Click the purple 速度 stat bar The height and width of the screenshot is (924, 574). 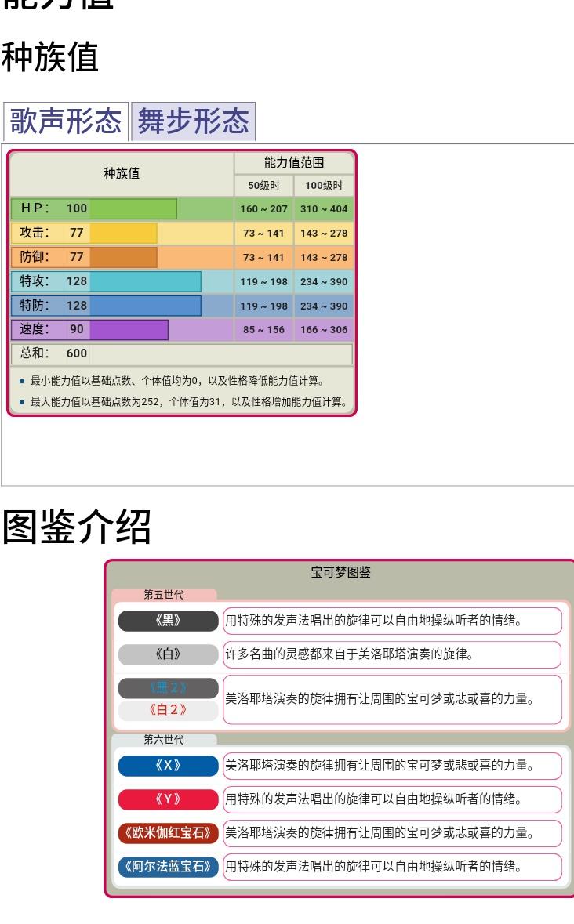(129, 330)
